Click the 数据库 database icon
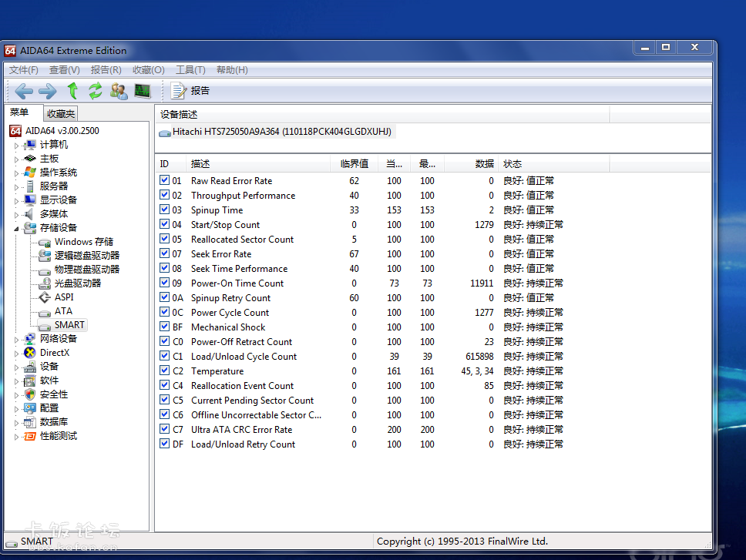Image resolution: width=746 pixels, height=560 pixels. coord(30,422)
